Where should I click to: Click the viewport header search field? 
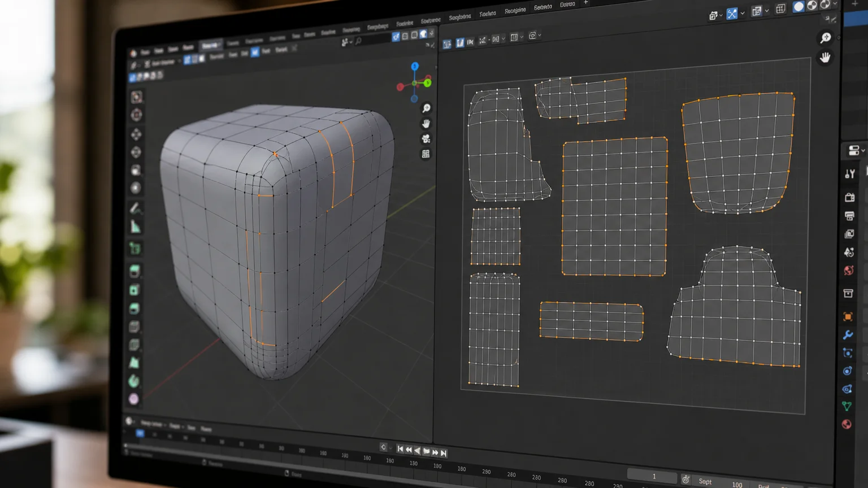pyautogui.click(x=372, y=40)
